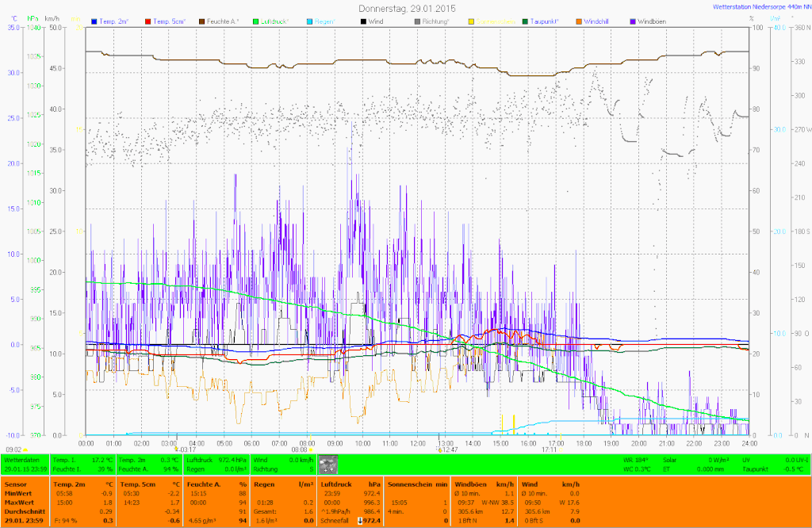812x528 pixels.
Task: Click the purple Windböen legend square
Action: [632, 21]
